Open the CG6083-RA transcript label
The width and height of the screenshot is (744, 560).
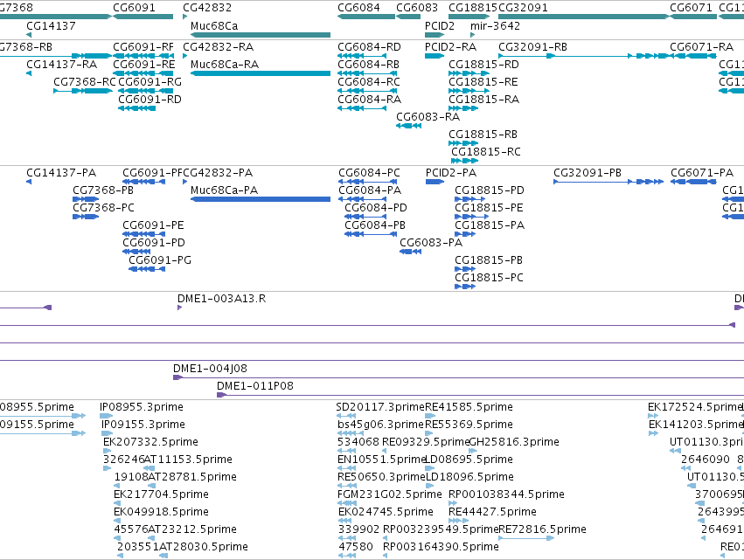coord(428,117)
